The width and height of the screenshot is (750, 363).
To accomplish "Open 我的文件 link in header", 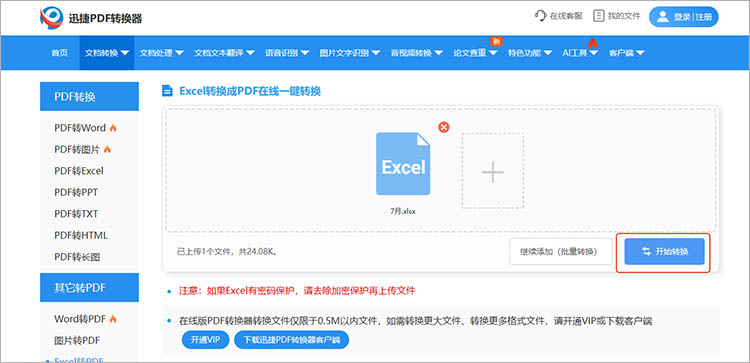I will 617,16.
